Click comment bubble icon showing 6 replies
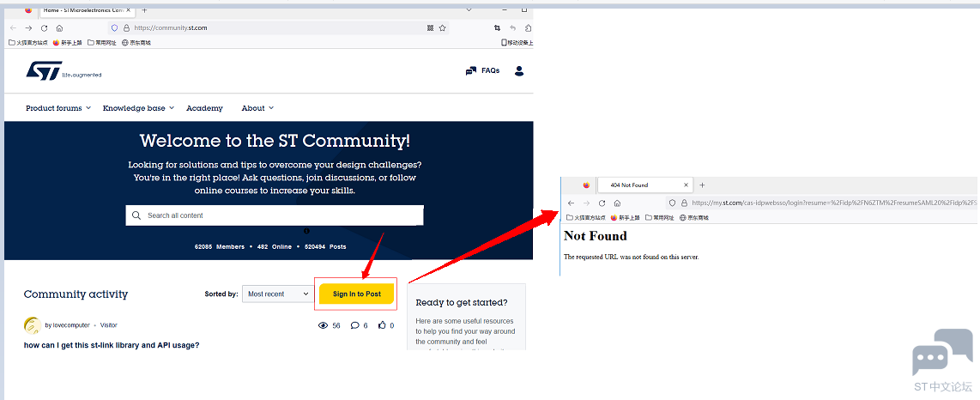This screenshot has height=400, width=980. 355,325
